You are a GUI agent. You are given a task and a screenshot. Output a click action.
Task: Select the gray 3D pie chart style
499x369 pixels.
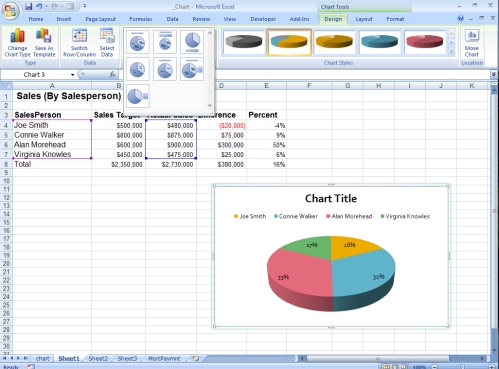tap(244, 42)
